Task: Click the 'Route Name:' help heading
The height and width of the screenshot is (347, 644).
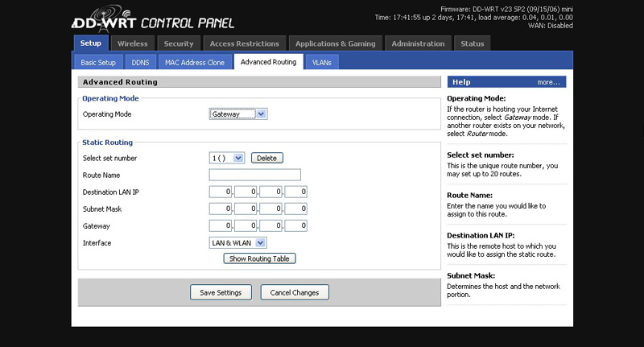Action: [470, 196]
